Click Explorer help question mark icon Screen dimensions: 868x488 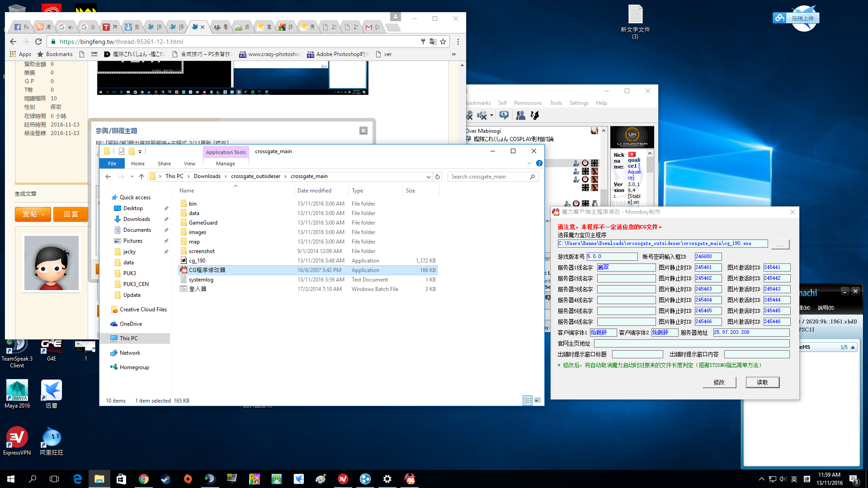point(539,163)
